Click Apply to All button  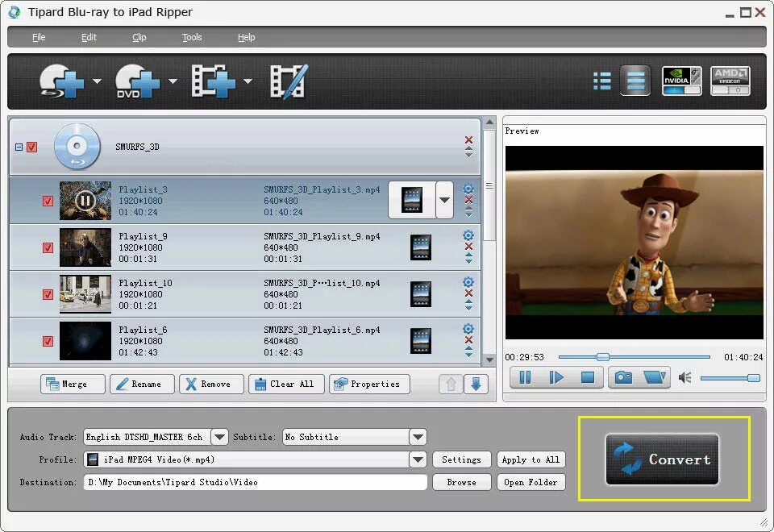tap(531, 459)
